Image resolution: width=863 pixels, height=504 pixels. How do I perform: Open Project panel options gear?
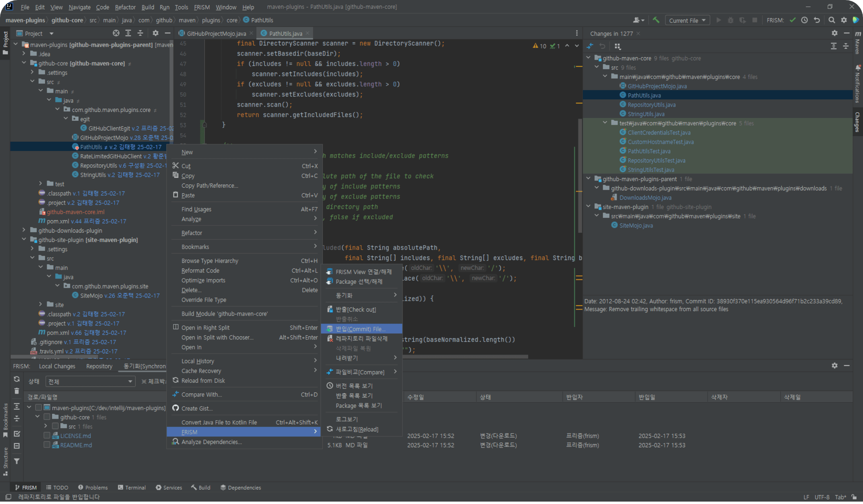(155, 33)
